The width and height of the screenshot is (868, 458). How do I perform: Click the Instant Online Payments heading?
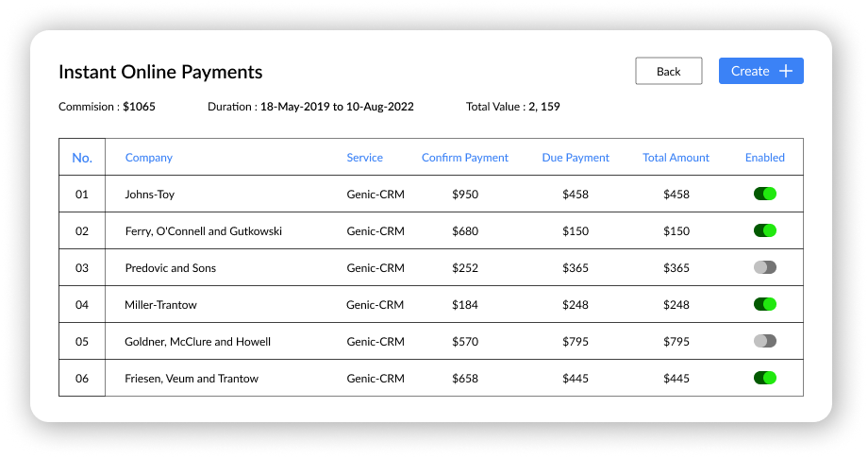160,72
